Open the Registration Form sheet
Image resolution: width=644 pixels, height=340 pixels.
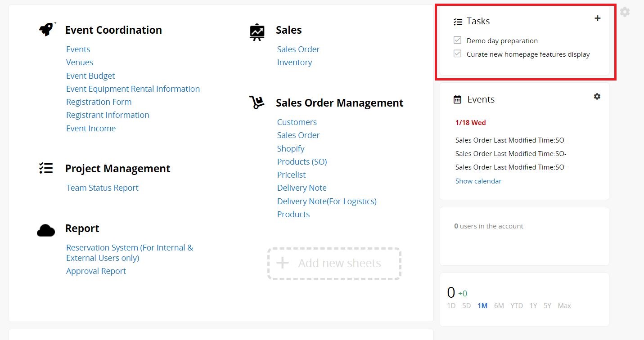pos(99,102)
